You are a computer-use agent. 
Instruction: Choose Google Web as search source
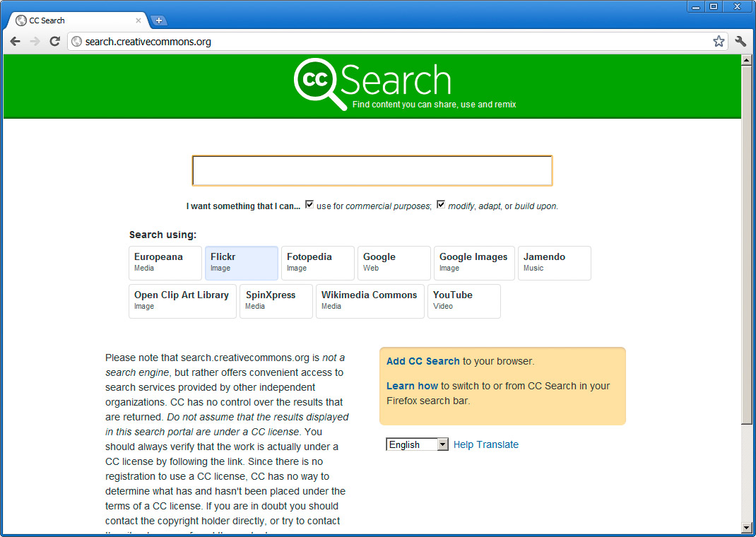(394, 263)
